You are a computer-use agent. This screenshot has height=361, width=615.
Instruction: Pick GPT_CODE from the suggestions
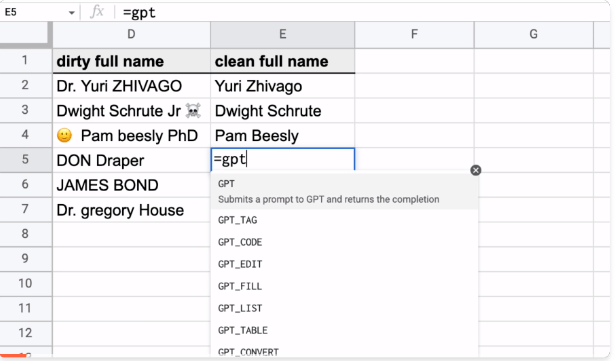point(344,242)
